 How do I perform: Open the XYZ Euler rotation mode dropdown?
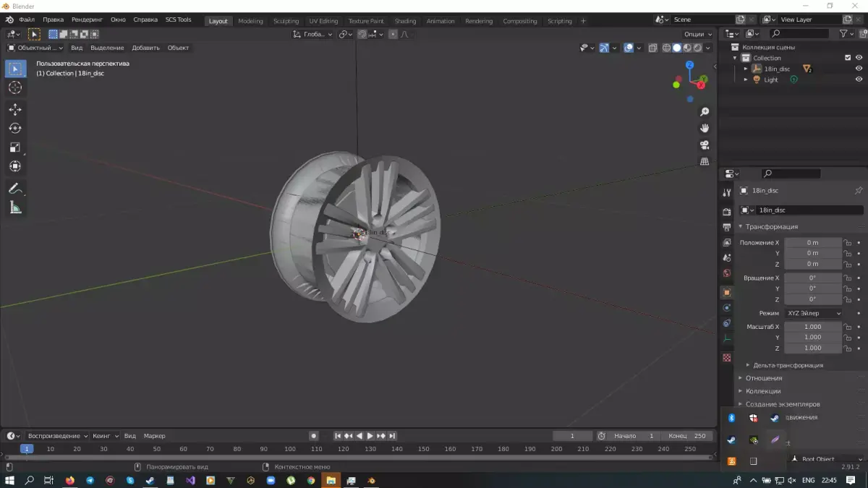(x=813, y=313)
